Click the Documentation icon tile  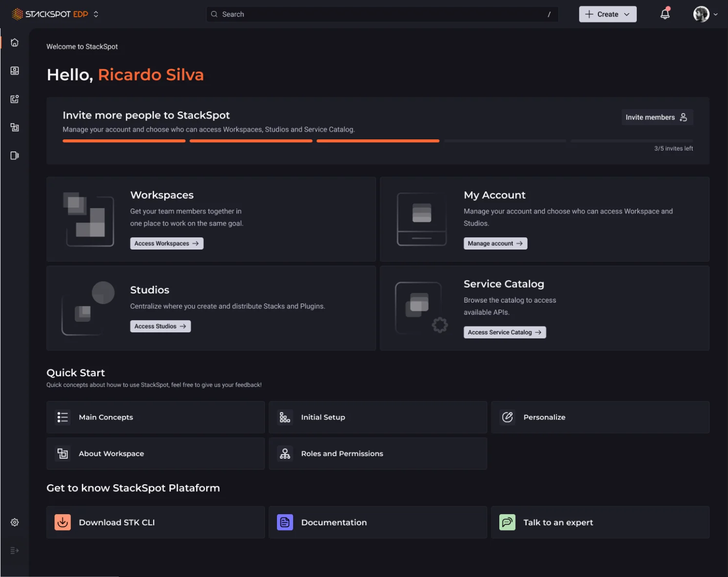285,522
